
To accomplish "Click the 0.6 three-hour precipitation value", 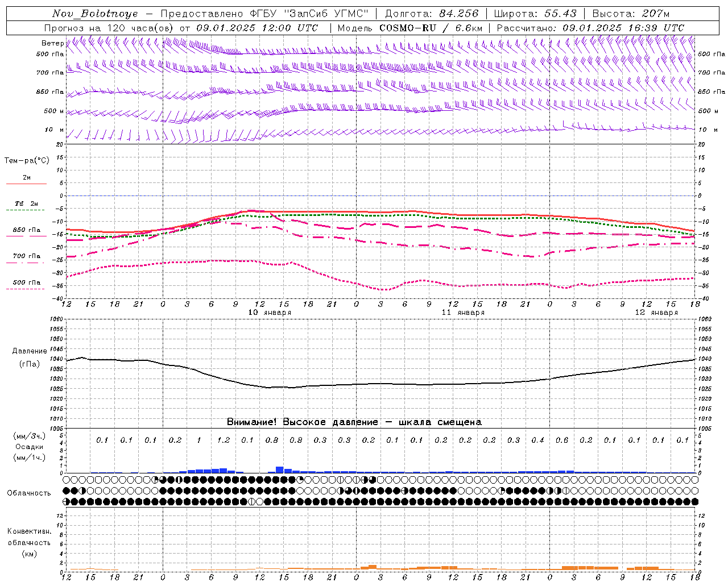I will [x=562, y=440].
